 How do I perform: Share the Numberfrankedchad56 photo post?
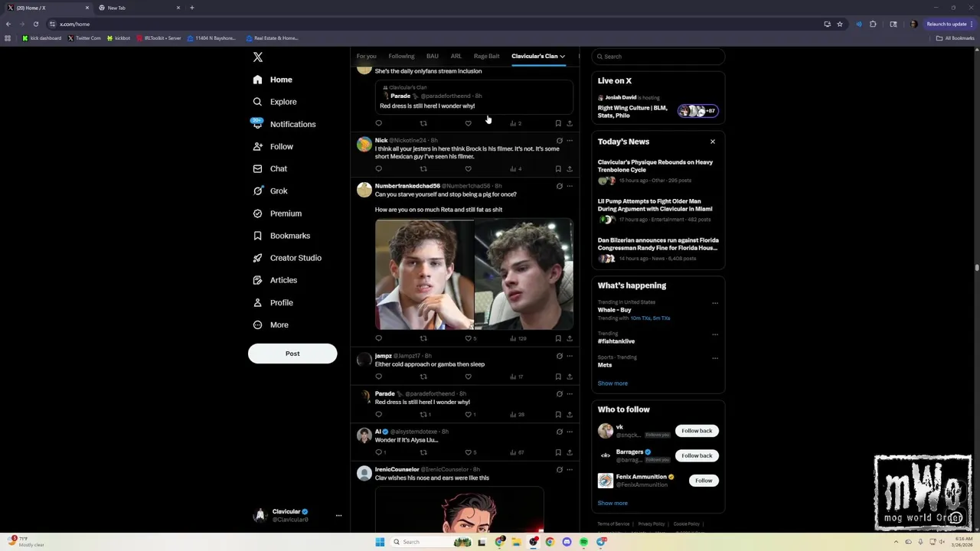570,338
